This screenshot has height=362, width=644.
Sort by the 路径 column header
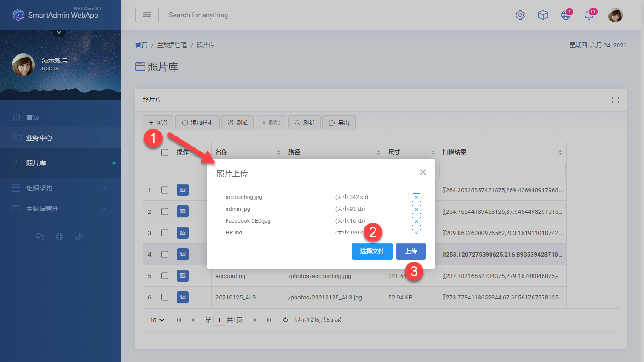point(334,152)
